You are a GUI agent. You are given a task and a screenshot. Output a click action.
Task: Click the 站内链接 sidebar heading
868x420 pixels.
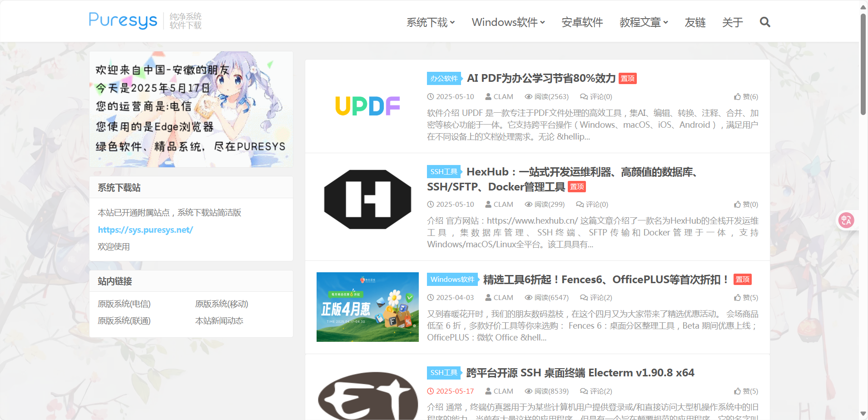(x=114, y=281)
